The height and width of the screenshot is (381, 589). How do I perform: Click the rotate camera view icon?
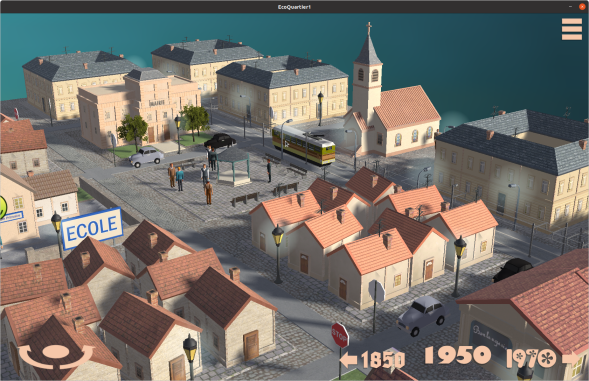click(56, 355)
